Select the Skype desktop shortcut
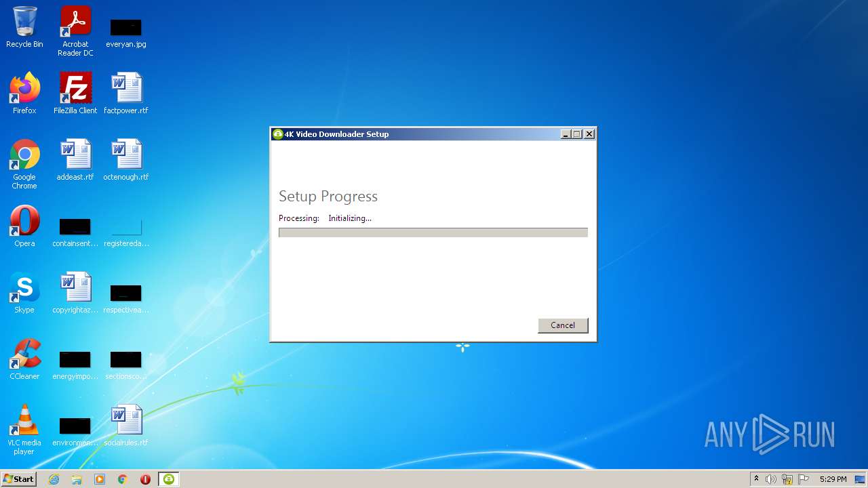Image resolution: width=868 pixels, height=488 pixels. (x=24, y=293)
